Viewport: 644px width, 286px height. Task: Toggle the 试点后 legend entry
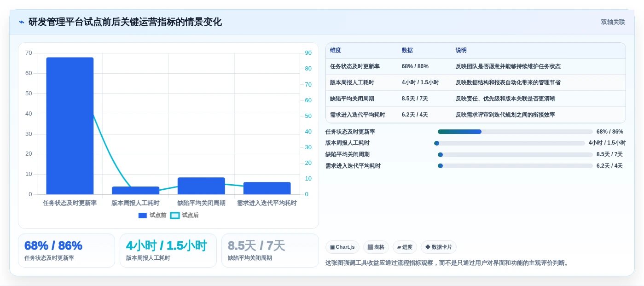point(185,215)
